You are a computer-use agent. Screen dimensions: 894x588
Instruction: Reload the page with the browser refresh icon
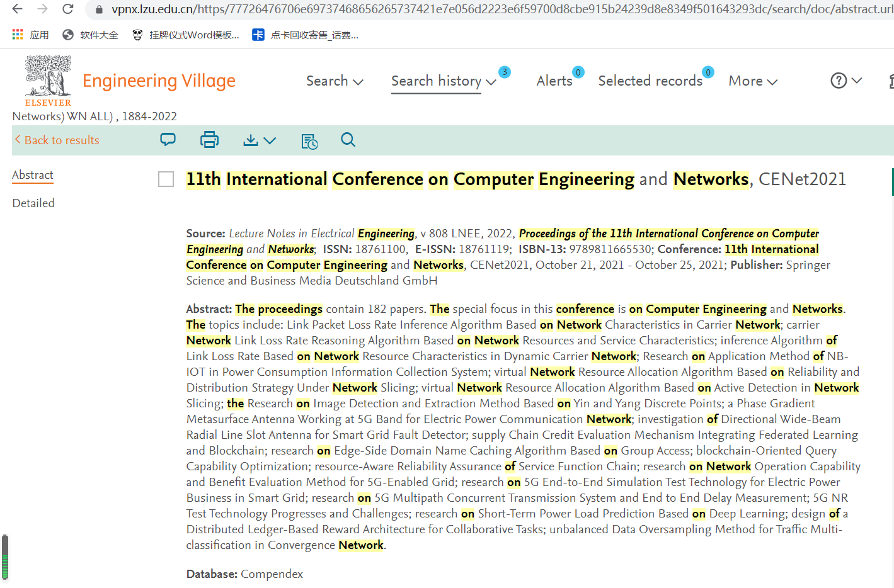(67, 9)
